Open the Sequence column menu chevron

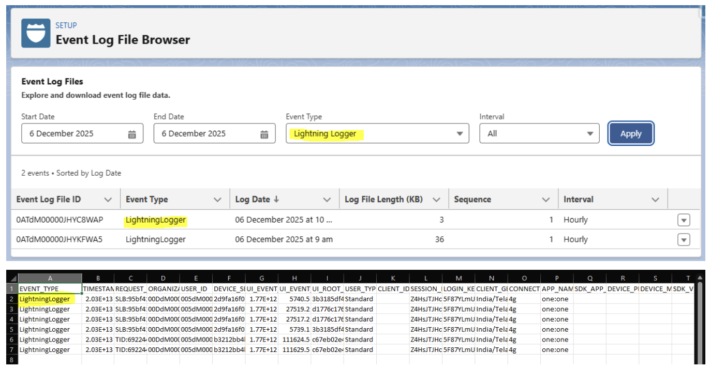point(546,200)
